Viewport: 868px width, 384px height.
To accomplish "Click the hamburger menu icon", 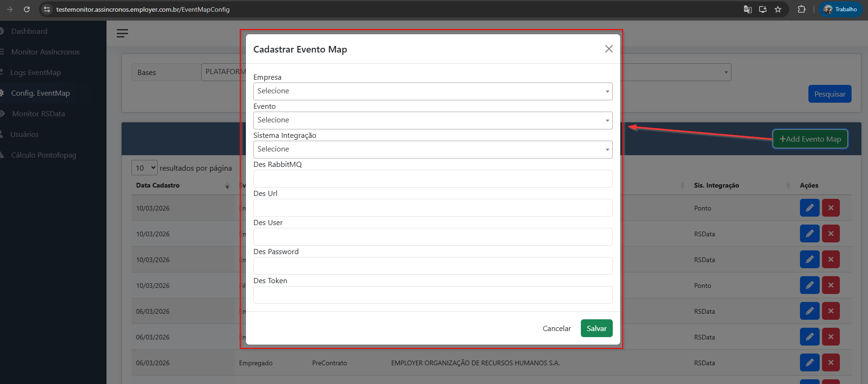I will coord(122,33).
